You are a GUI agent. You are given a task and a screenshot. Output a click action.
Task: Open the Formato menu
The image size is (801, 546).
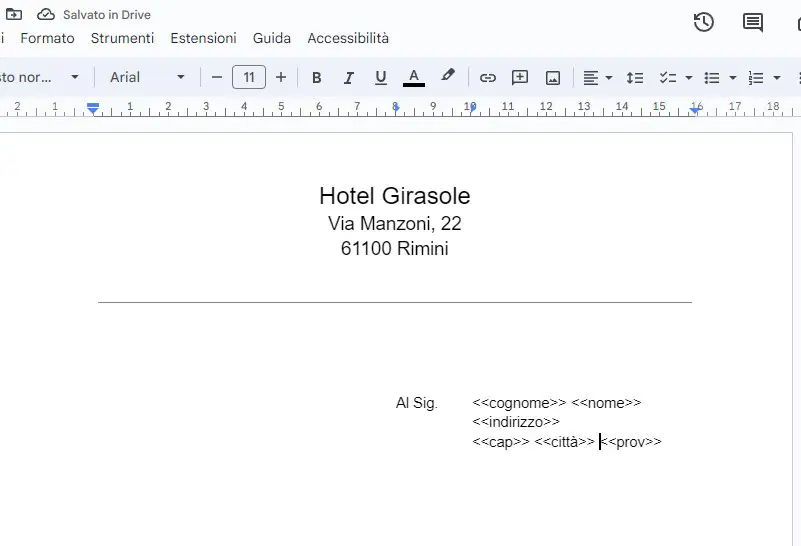pyautogui.click(x=48, y=38)
